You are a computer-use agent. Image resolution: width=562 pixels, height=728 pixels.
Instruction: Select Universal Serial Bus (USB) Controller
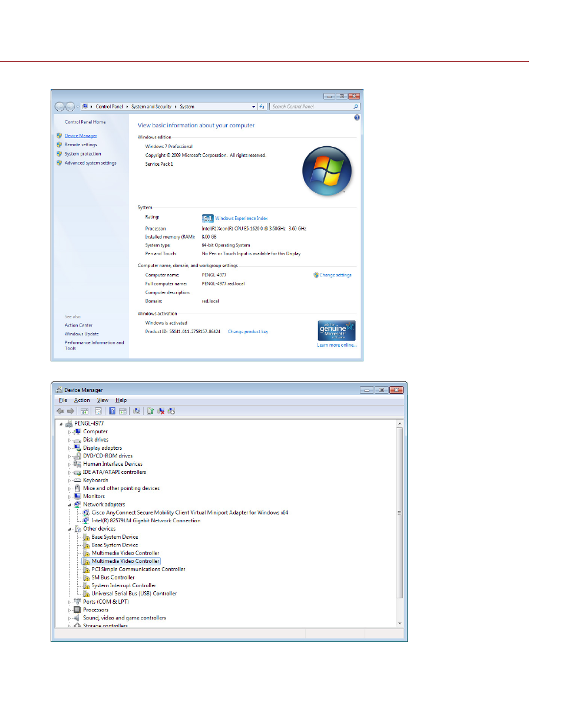[134, 594]
